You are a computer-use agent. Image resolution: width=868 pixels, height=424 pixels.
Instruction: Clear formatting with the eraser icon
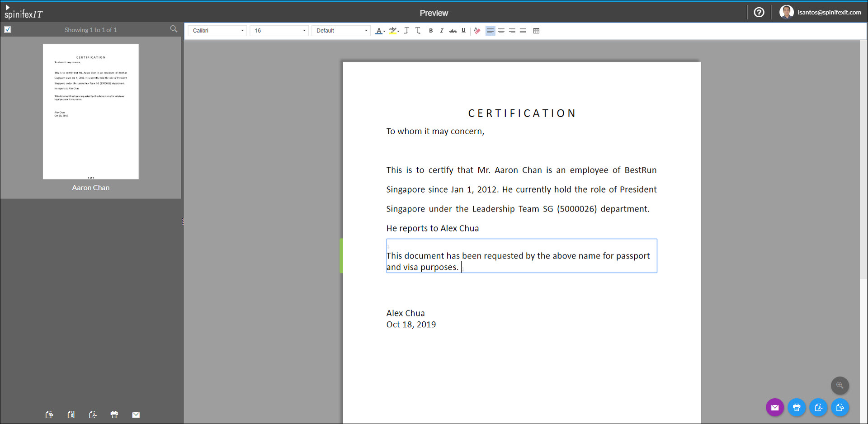(x=477, y=31)
